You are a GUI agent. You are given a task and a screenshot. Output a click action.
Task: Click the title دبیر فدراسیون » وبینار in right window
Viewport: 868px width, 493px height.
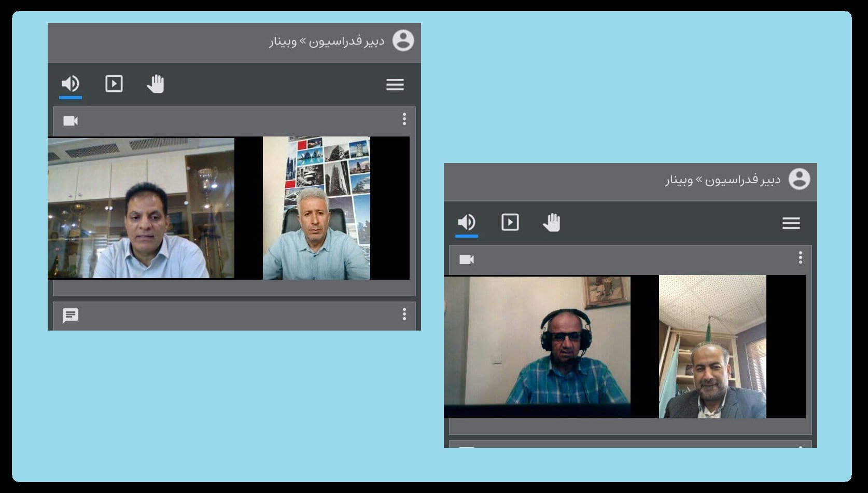pos(723,180)
